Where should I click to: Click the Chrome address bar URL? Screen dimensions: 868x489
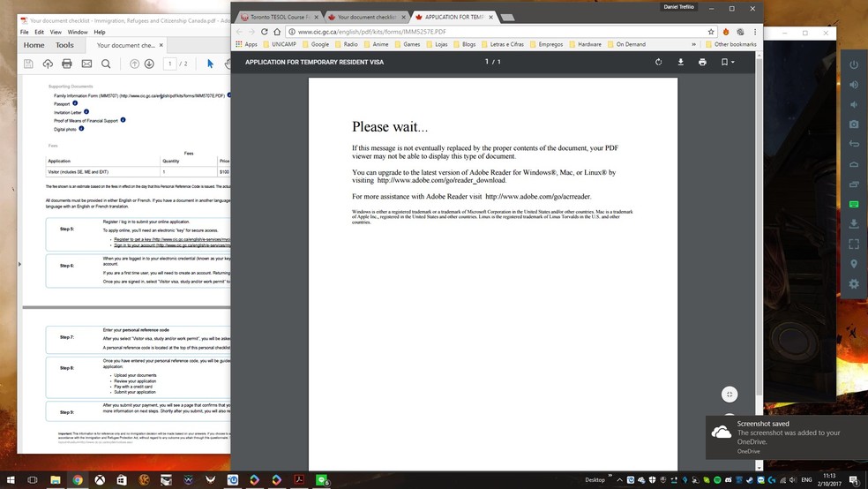tap(371, 32)
